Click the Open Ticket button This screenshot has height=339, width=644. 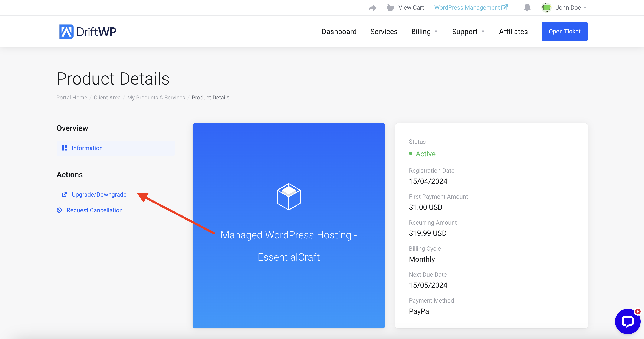point(565,32)
